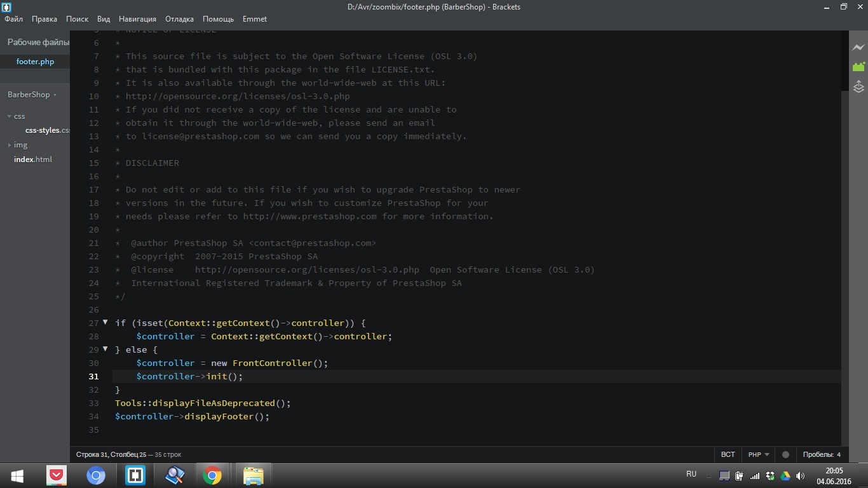Click the volume speaker tray icon
This screenshot has height=488, width=868.
tap(801, 476)
